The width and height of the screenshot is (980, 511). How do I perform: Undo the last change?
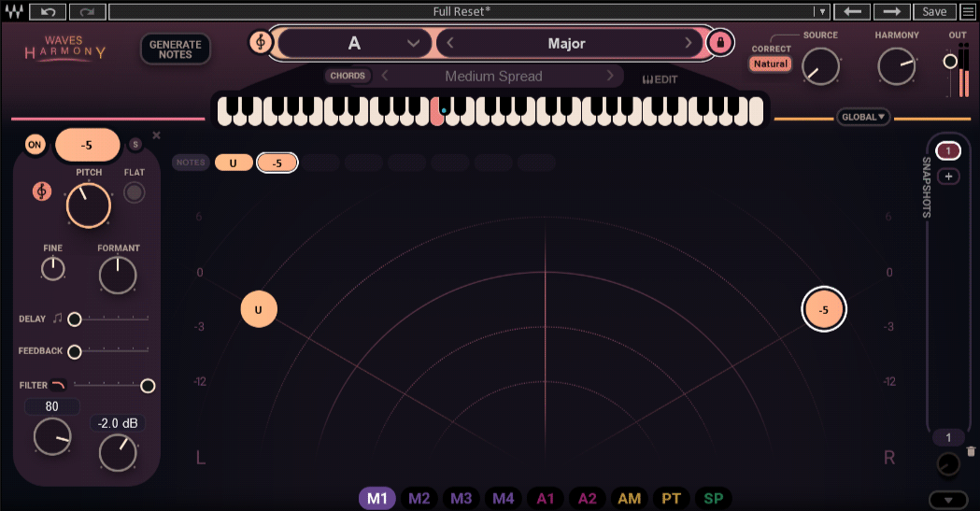click(x=48, y=11)
